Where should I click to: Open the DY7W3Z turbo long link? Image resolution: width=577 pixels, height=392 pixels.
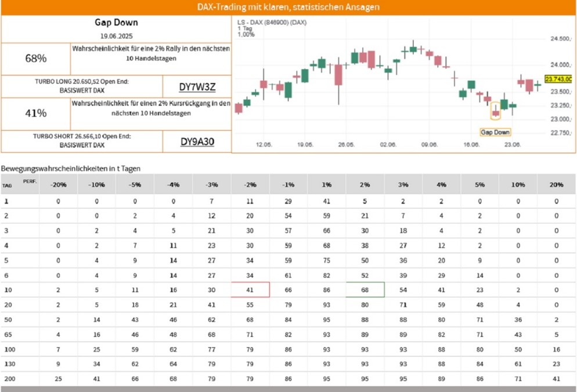[197, 87]
